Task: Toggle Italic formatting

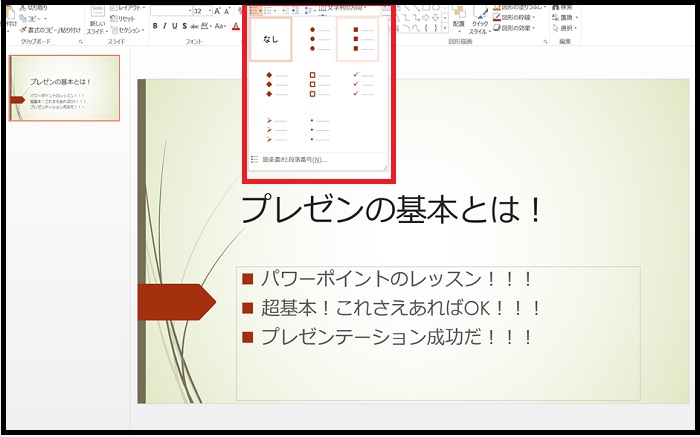Action: 165,26
